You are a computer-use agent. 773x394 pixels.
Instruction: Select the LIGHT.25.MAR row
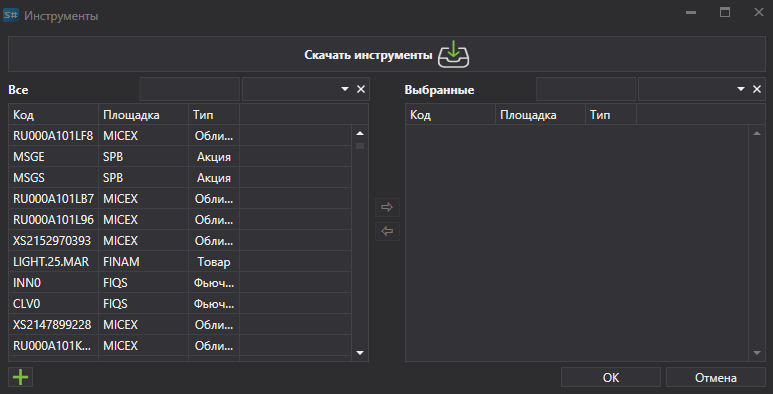tap(180, 262)
